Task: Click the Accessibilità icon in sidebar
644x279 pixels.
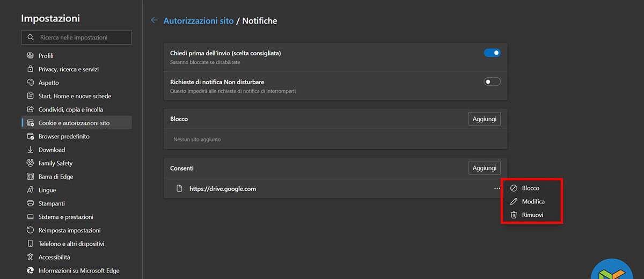Action: click(30, 257)
